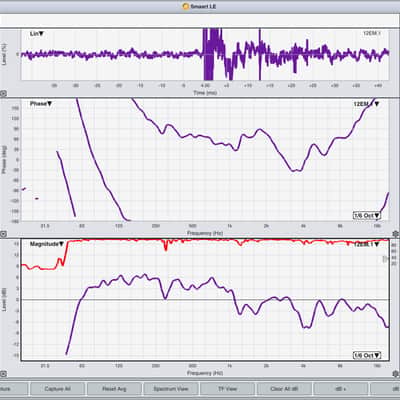Viewport: 400px width, 400px height.
Task: Open the Phase plot type dropdown
Action: tap(41, 104)
